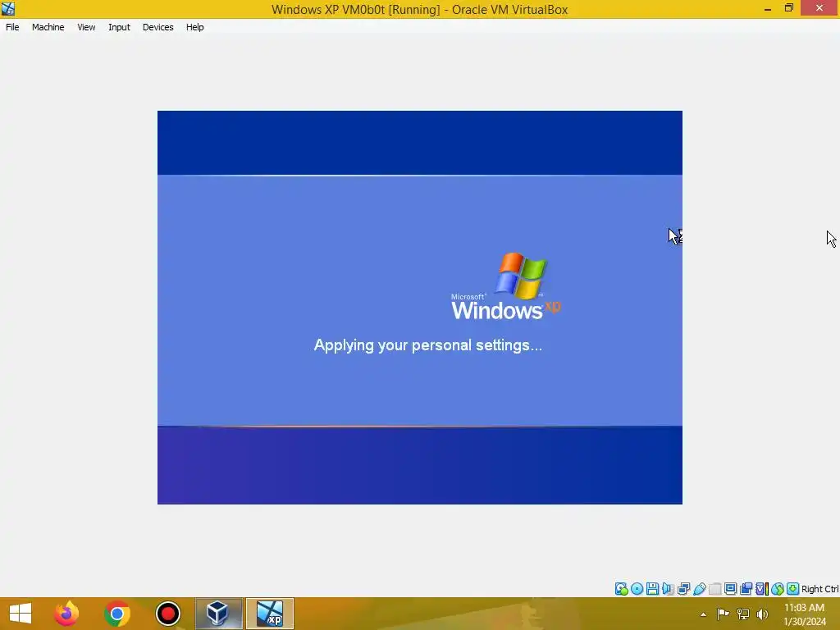Screen dimensions: 840x630
Task: Open the Action Center flag icon
Action: [723, 614]
